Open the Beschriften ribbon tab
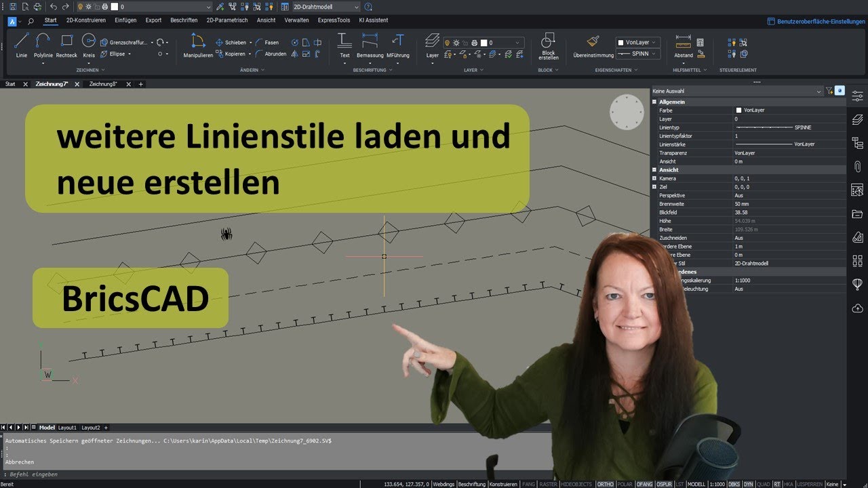The height and width of the screenshot is (488, 868). [184, 20]
